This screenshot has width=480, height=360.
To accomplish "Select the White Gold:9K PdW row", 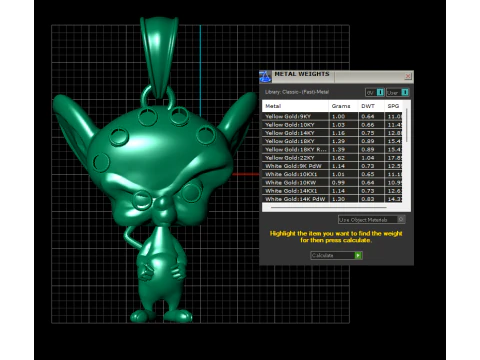I will pos(333,166).
